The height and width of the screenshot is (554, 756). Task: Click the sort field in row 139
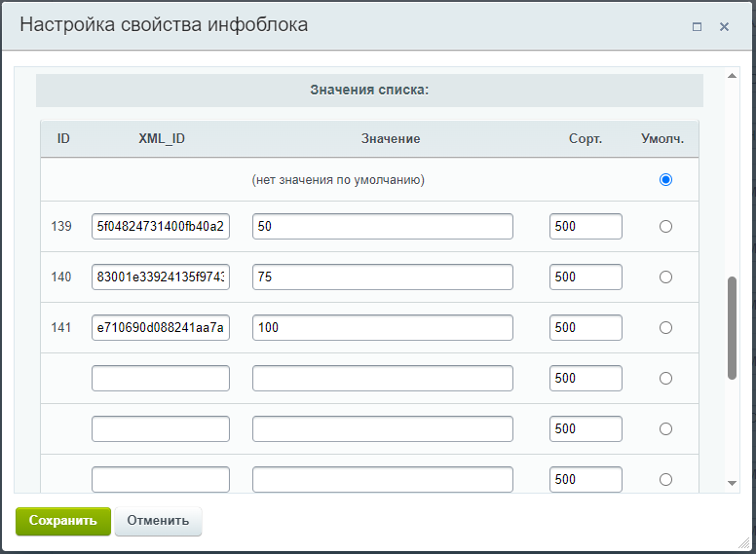[x=586, y=227]
